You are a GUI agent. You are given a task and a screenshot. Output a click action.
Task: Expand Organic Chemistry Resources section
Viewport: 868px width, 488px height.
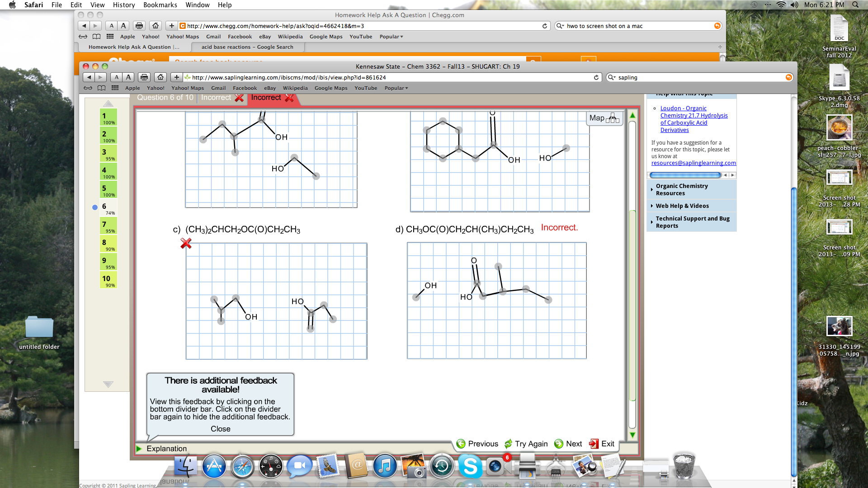click(x=691, y=189)
